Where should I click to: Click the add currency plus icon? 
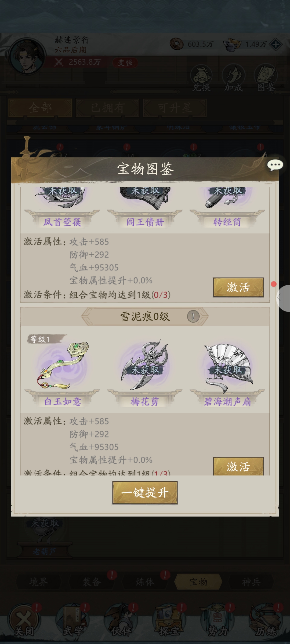[x=276, y=45]
